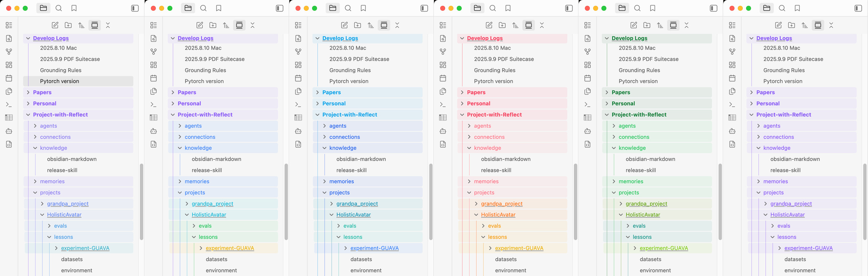
Task: Collapse all folders in the sixth window
Action: [831, 25]
